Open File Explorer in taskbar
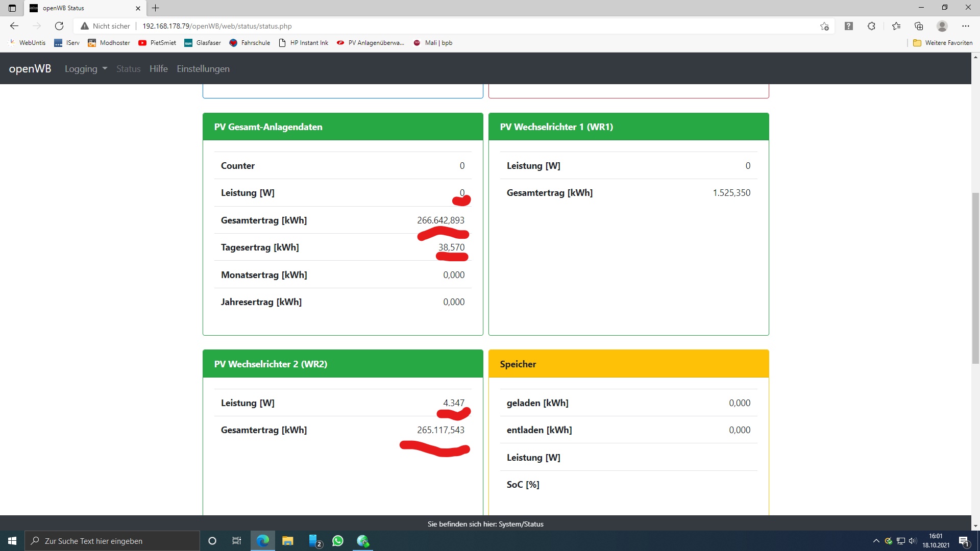The width and height of the screenshot is (980, 551). (288, 541)
